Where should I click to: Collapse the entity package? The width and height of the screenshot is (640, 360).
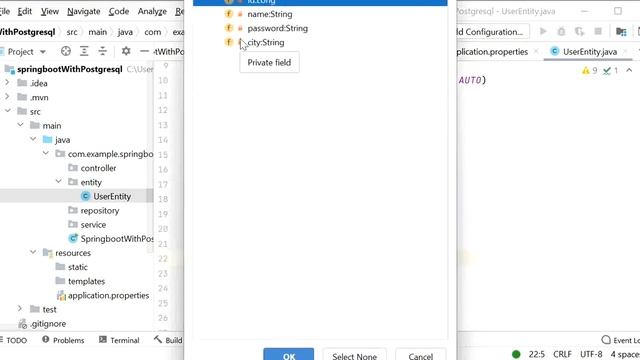coord(58,182)
